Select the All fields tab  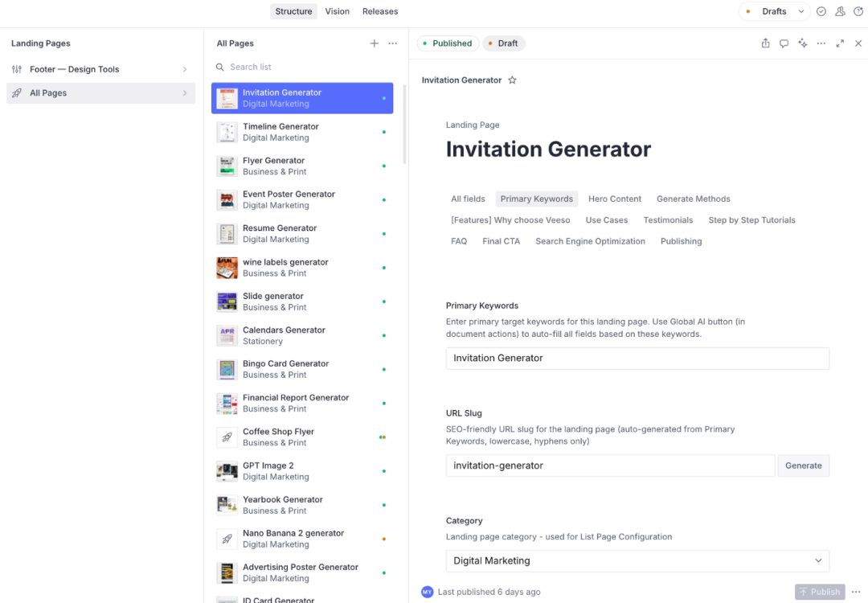click(468, 199)
